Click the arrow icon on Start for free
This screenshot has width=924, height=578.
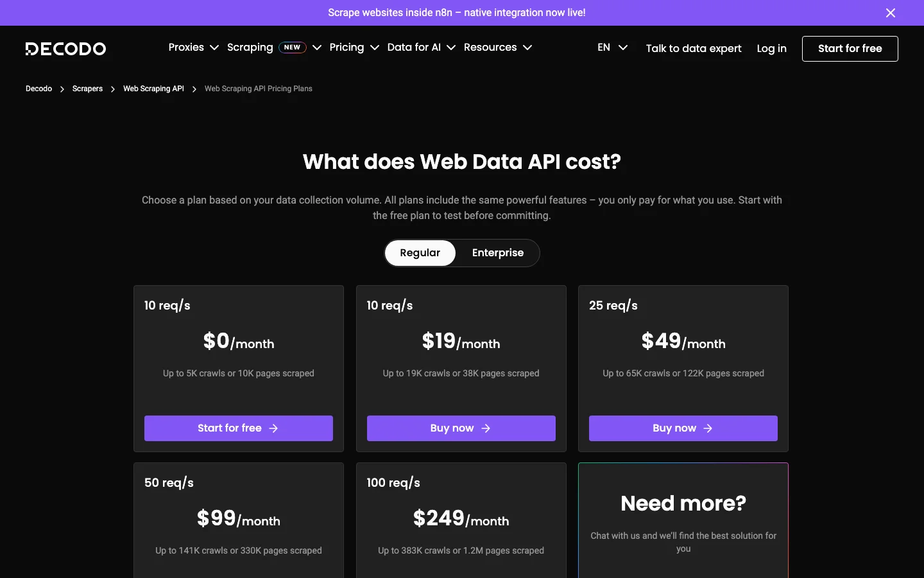tap(273, 428)
